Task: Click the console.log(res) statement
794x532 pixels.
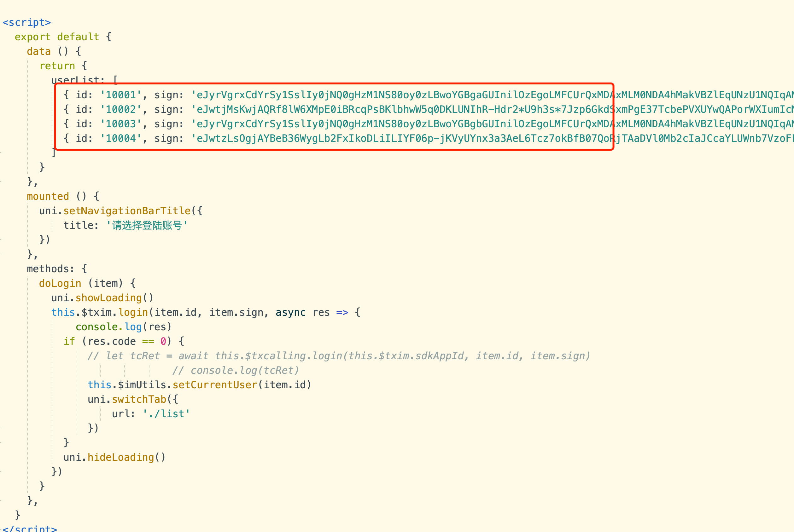Action: tap(124, 327)
